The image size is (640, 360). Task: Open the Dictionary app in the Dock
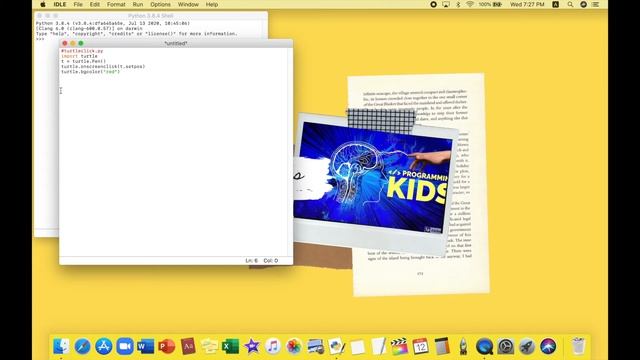tap(188, 347)
